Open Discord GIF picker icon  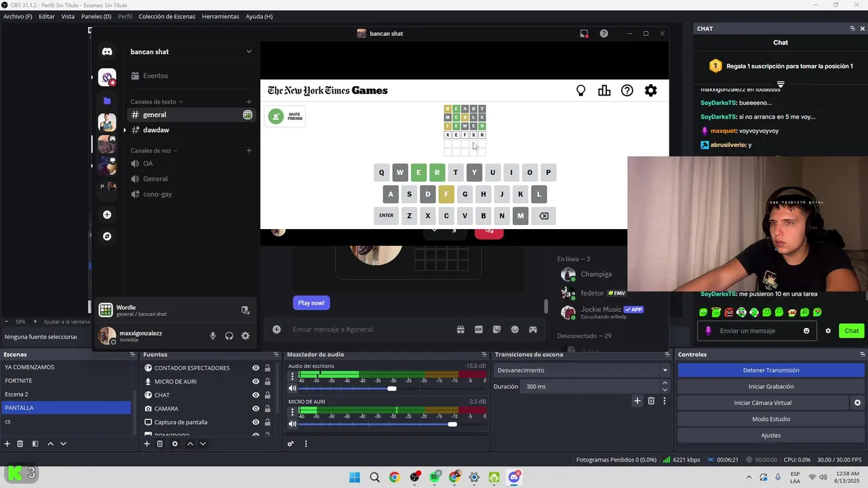[479, 329]
